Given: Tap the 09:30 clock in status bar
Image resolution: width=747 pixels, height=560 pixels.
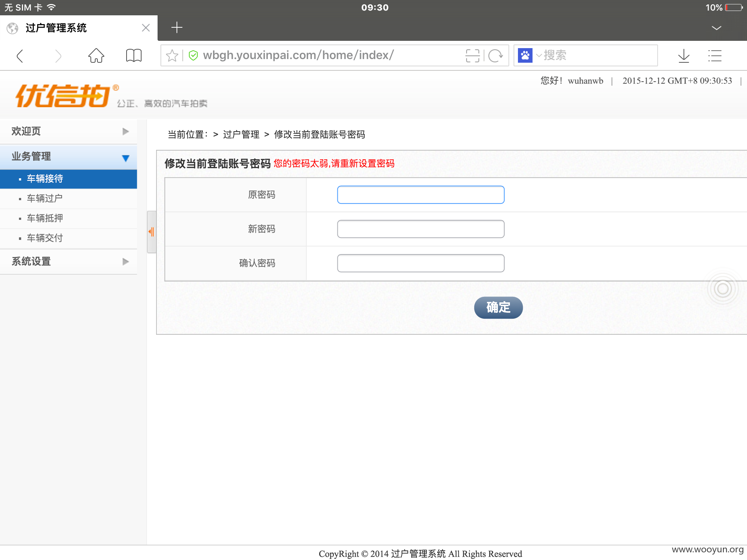Looking at the screenshot, I should tap(375, 7).
